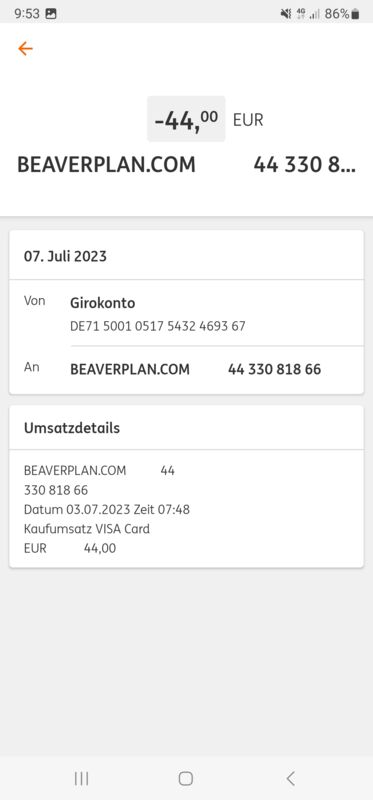The height and width of the screenshot is (800, 373).
Task: Tap the 4G network indicator
Action: pos(301,14)
